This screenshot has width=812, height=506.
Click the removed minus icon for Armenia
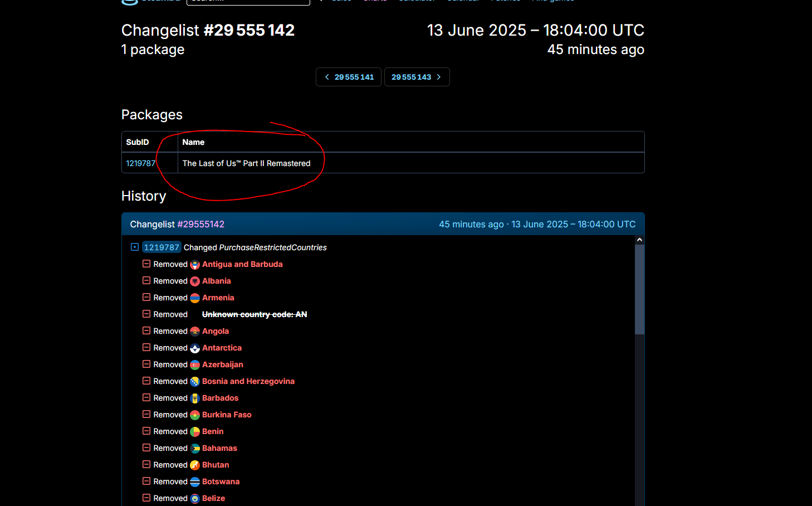point(146,297)
